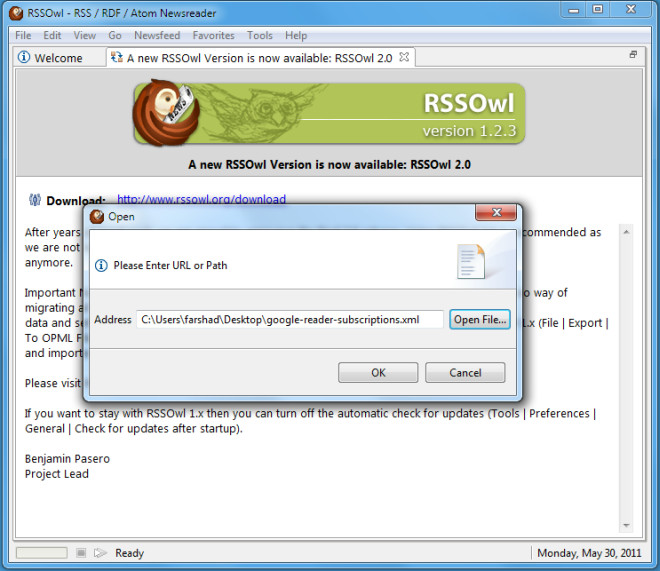The image size is (660, 571).
Task: Open the Tools menu
Action: click(260, 35)
